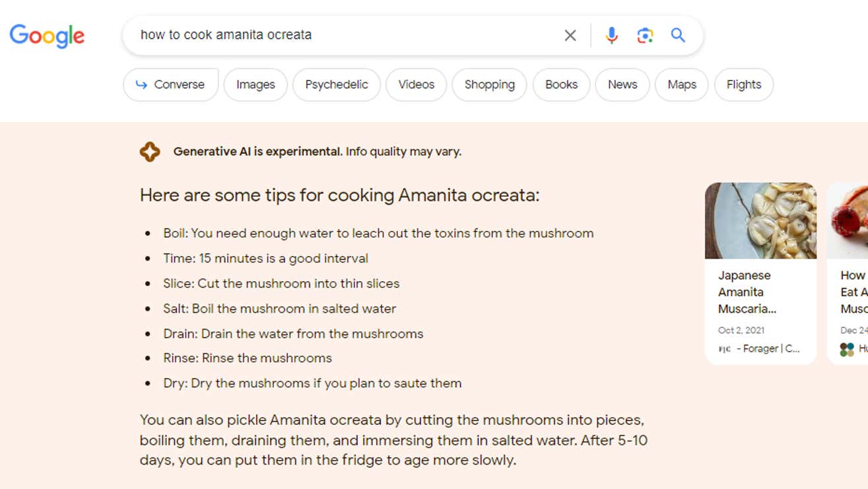The image size is (868, 489).
Task: Switch to the Videos filter
Action: point(416,84)
